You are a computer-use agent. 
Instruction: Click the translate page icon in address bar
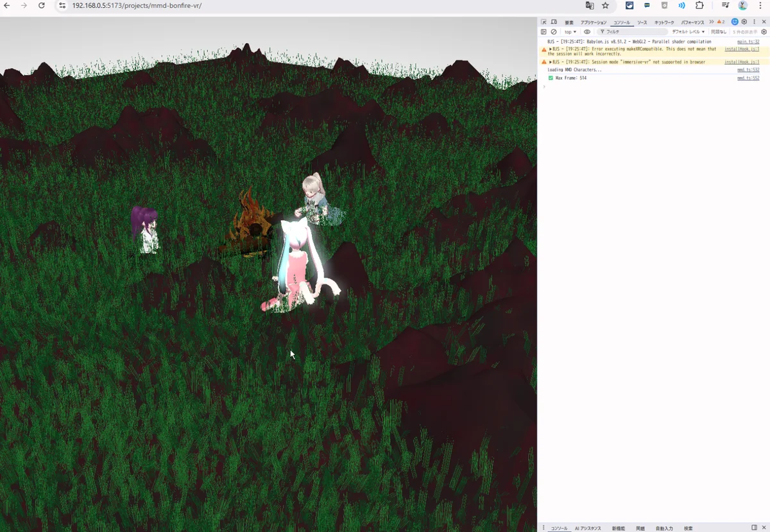click(590, 6)
